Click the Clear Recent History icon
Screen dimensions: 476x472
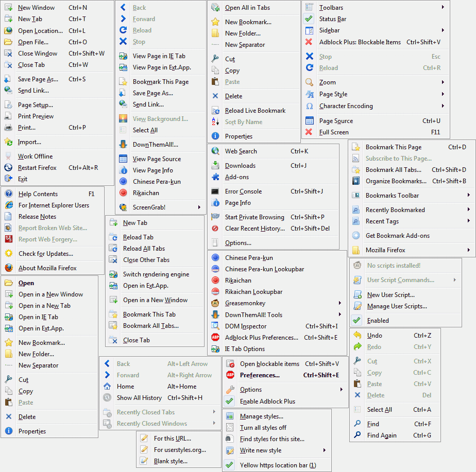coord(215,228)
